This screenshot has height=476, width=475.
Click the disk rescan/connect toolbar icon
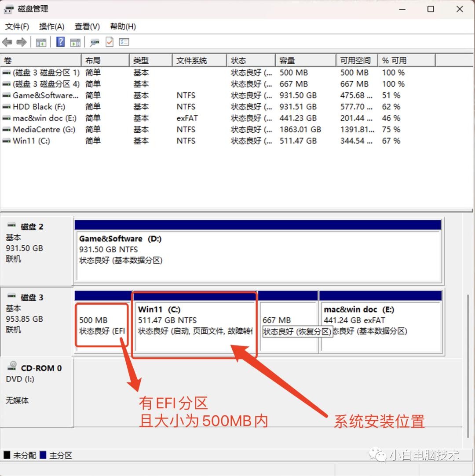click(95, 42)
